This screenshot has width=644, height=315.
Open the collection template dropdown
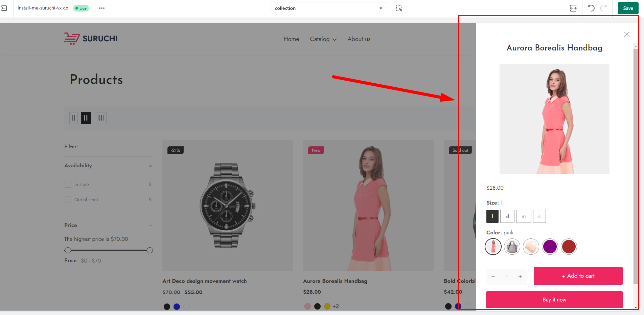pos(328,8)
